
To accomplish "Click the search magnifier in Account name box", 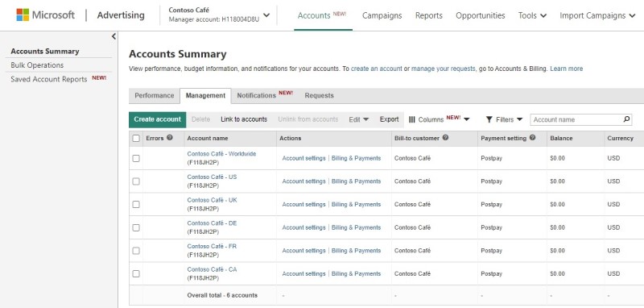I will coord(626,119).
